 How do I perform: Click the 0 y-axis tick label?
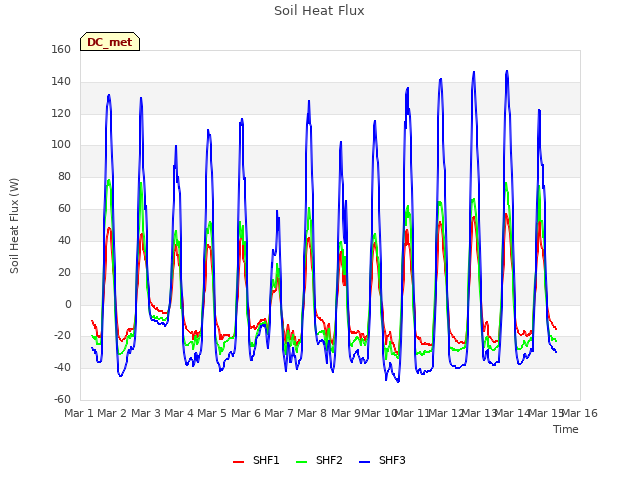[68, 304]
